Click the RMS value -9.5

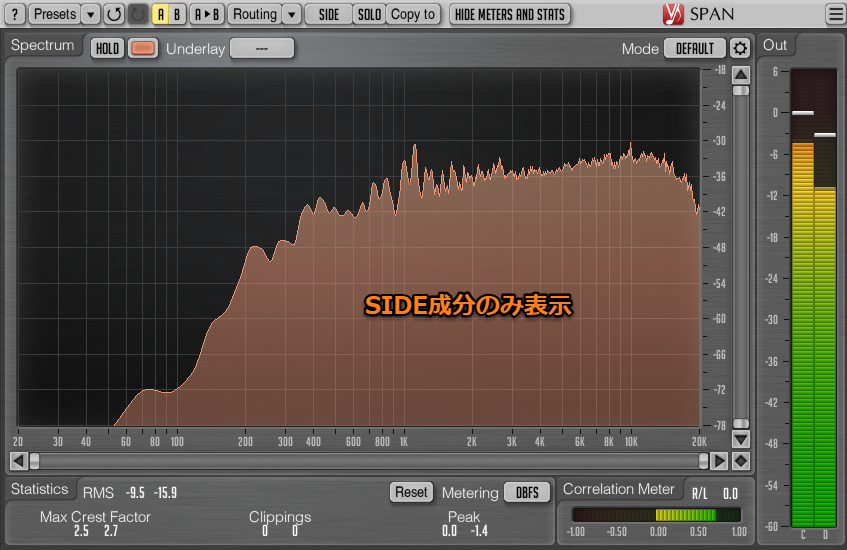135,493
